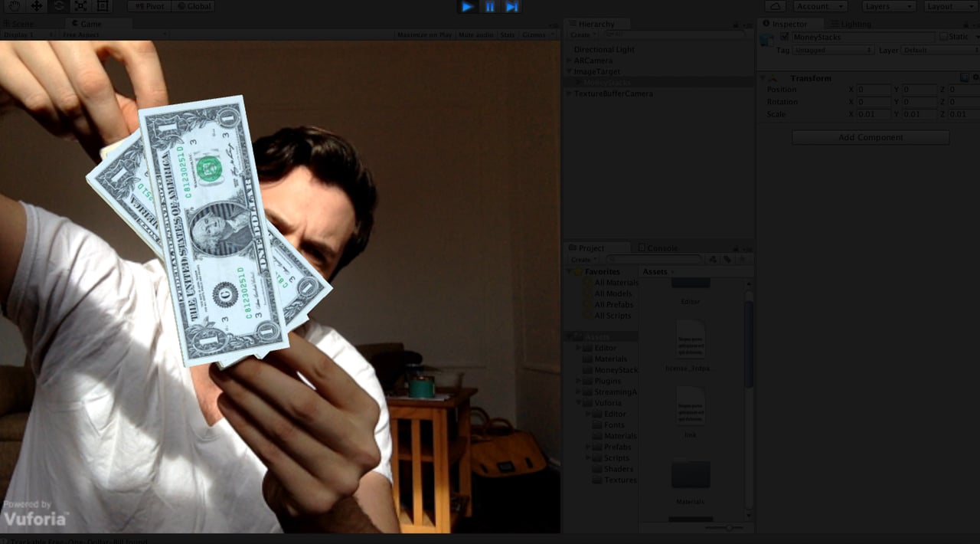Click Project search by type icon

point(713,260)
